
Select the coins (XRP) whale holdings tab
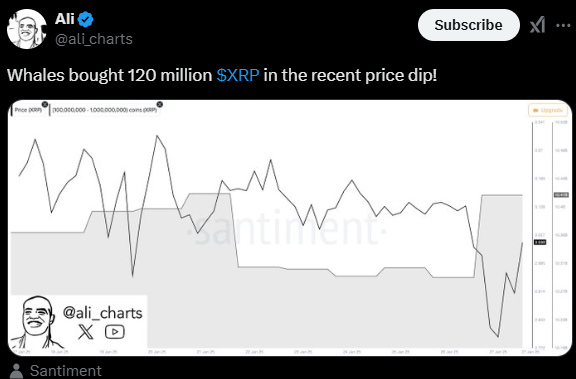105,110
